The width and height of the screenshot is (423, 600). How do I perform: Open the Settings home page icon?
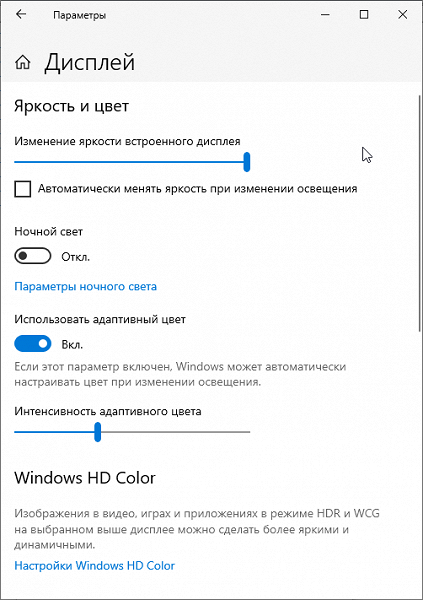23,62
